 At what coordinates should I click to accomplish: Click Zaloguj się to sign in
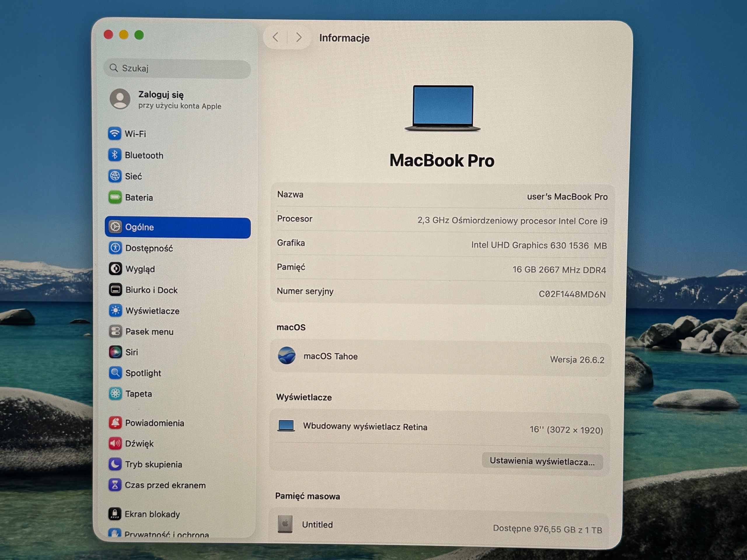(161, 95)
